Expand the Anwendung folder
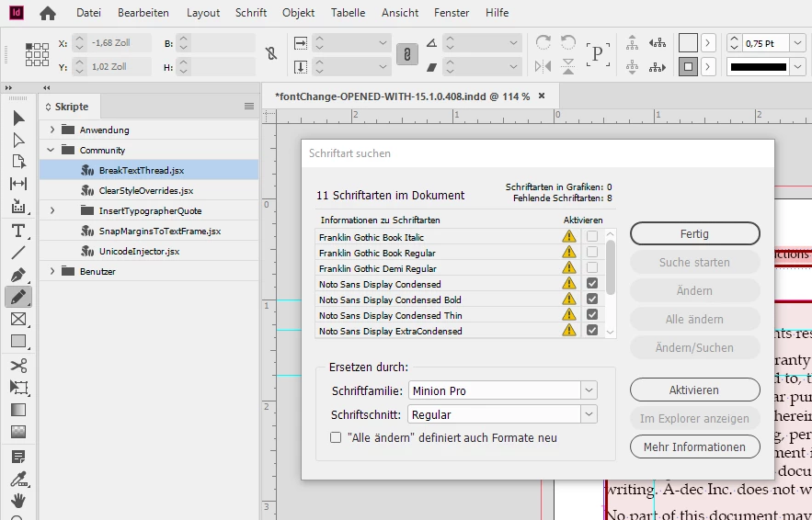The width and height of the screenshot is (812, 520). (x=51, y=130)
